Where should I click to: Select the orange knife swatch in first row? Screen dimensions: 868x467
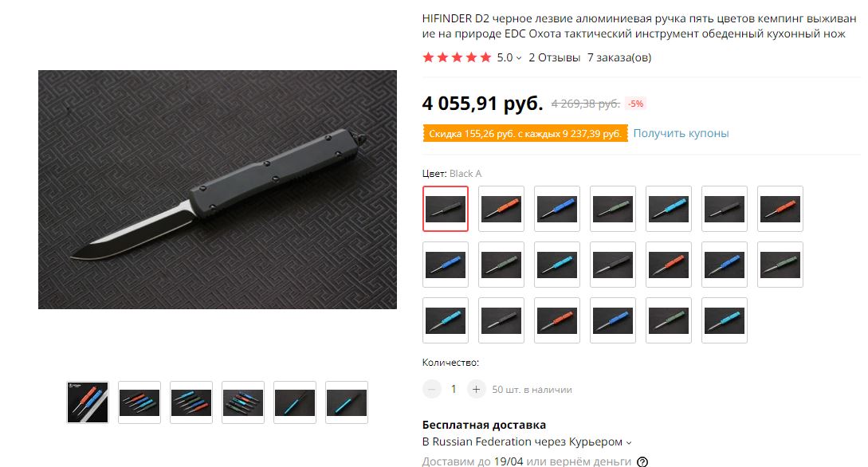coord(501,209)
